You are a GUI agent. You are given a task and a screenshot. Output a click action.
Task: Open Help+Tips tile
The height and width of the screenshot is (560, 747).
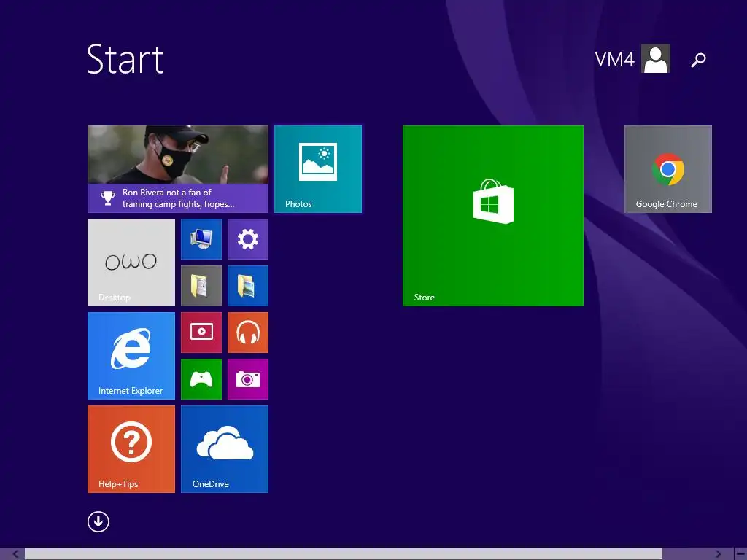click(131, 449)
